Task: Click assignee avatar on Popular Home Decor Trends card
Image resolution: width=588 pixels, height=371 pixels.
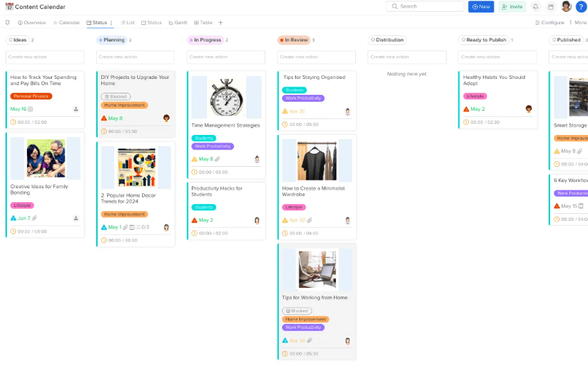Action: [x=166, y=227]
